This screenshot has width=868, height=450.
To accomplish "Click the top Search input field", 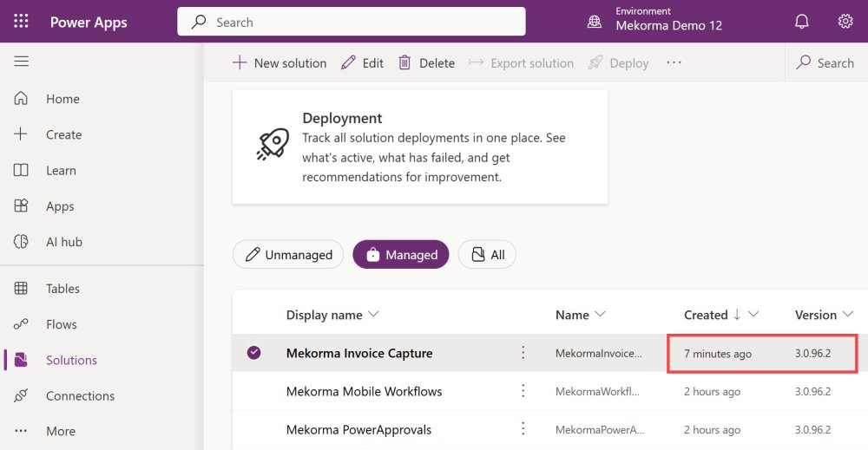I will coord(352,22).
